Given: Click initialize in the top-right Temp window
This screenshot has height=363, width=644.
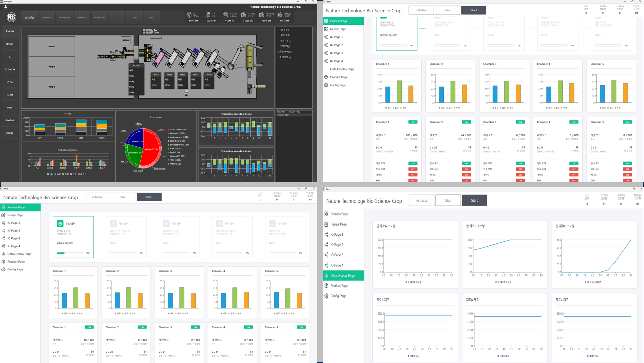Looking at the screenshot, I should (421, 10).
